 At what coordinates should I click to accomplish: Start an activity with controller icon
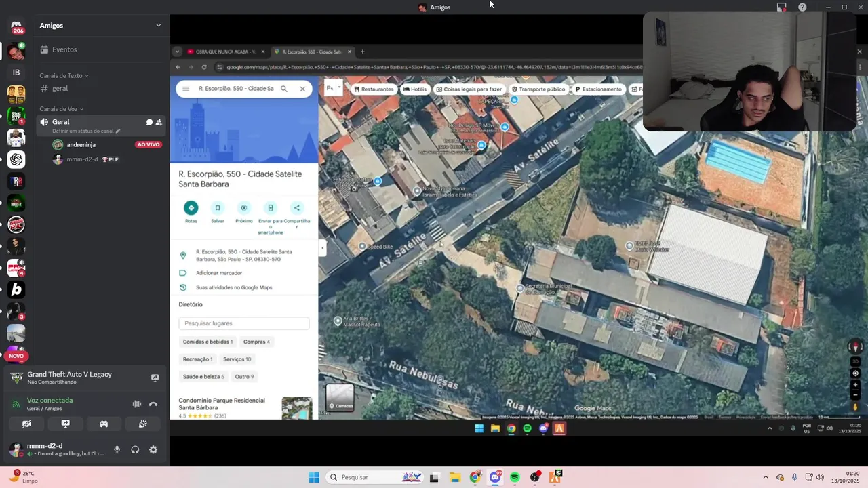coord(104,424)
